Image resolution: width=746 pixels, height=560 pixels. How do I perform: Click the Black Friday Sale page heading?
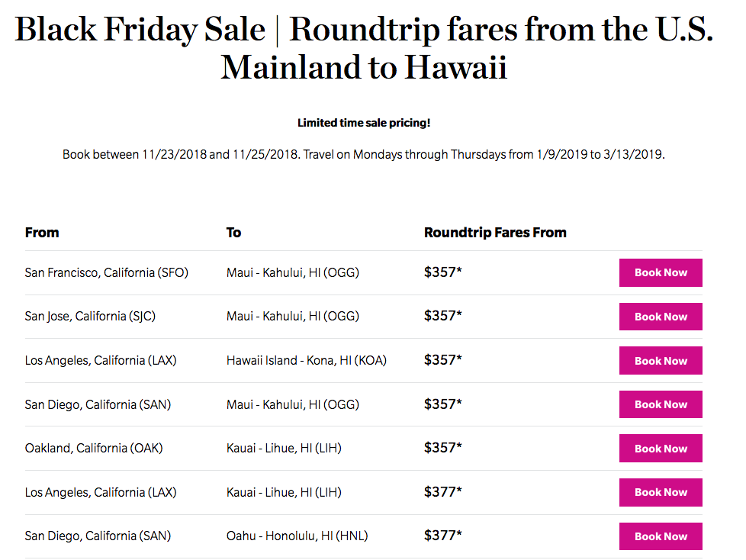(364, 48)
